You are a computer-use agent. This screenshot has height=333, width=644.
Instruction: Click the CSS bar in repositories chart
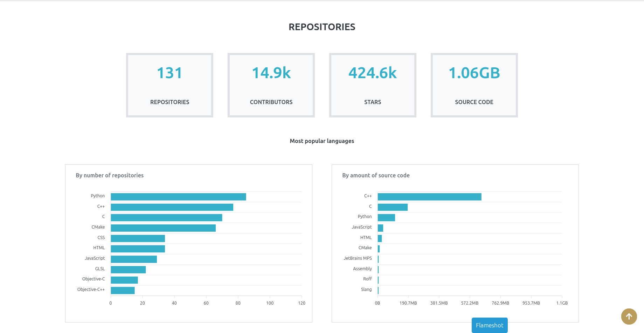(138, 239)
